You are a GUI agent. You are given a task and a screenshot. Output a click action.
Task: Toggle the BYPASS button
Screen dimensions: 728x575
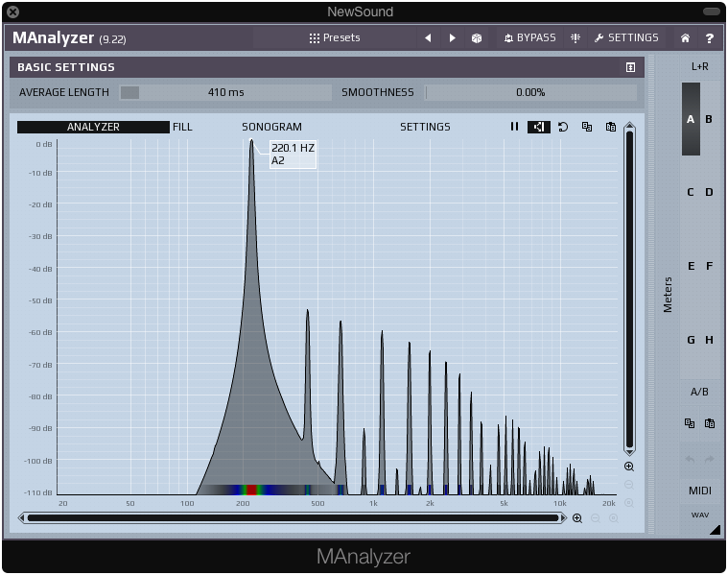coord(529,37)
